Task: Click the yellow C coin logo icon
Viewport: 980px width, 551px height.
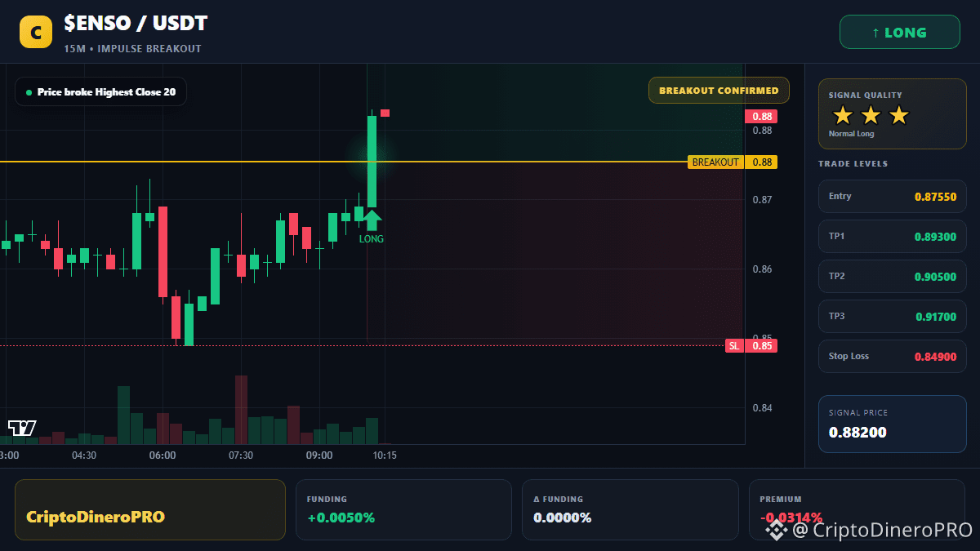Action: 36,33
